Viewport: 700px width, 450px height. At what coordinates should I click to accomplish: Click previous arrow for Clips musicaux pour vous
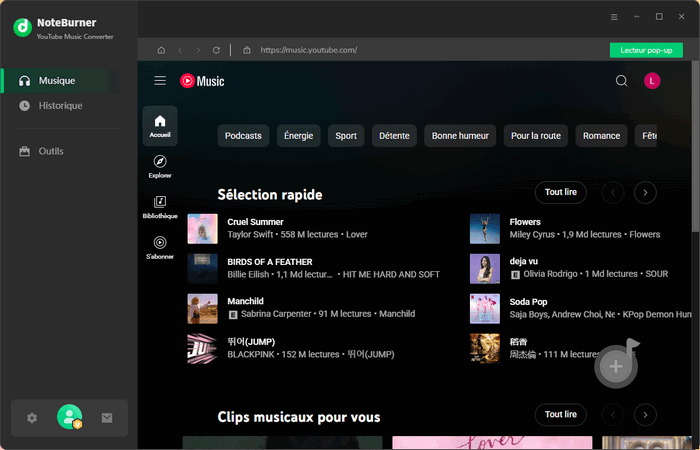coord(613,415)
